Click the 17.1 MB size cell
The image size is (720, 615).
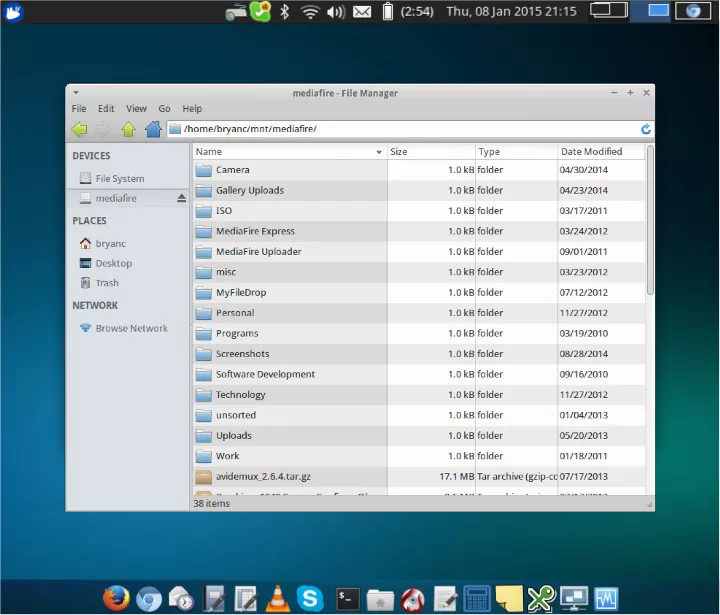pyautogui.click(x=456, y=477)
